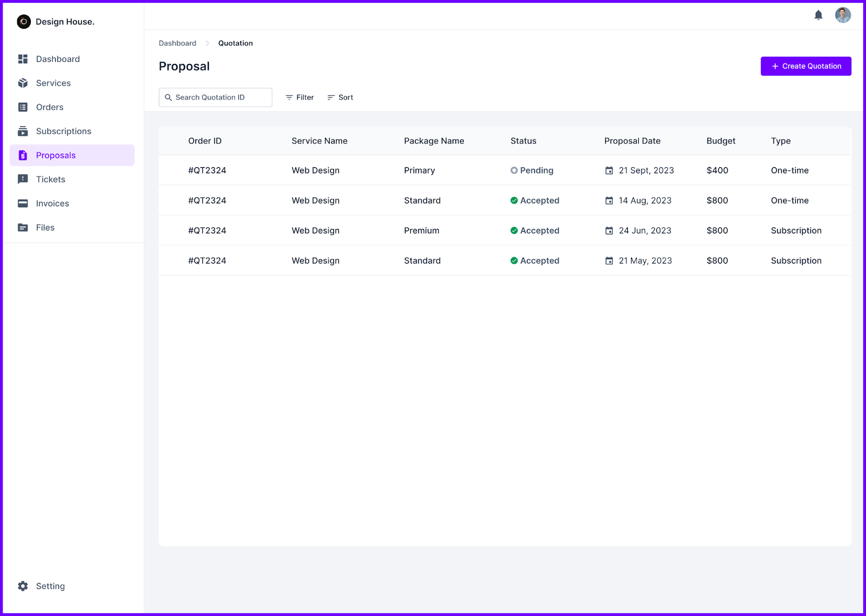This screenshot has height=616, width=866.
Task: Click calendar icon beside 14 Aug, 2023
Action: pyautogui.click(x=609, y=201)
